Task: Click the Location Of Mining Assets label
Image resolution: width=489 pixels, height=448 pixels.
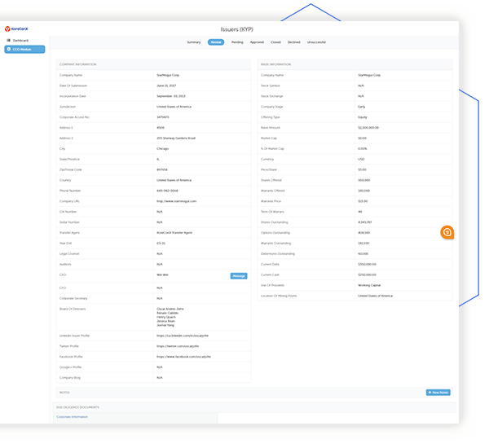Action: pyautogui.click(x=279, y=296)
